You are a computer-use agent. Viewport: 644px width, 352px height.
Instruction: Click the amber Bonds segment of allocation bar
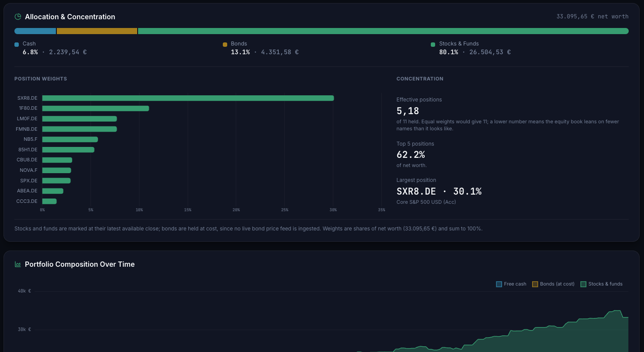97,31
